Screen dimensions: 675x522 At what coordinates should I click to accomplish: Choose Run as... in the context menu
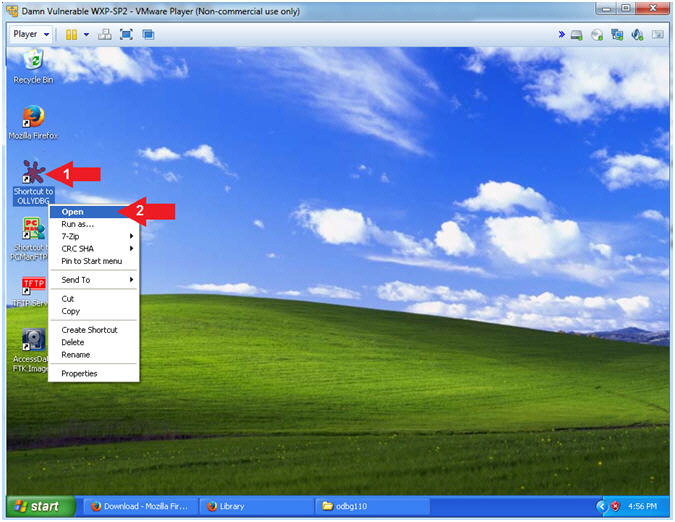click(x=94, y=224)
